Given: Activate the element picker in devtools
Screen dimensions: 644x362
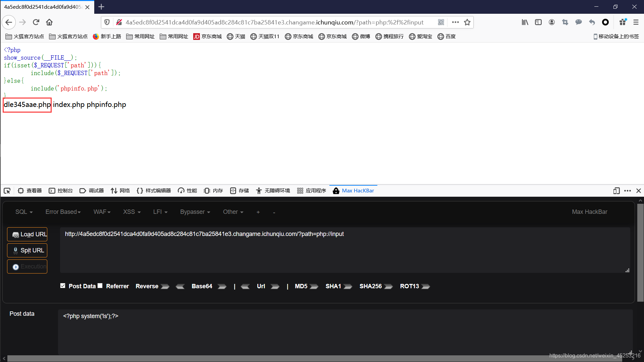Looking at the screenshot, I should (x=7, y=191).
